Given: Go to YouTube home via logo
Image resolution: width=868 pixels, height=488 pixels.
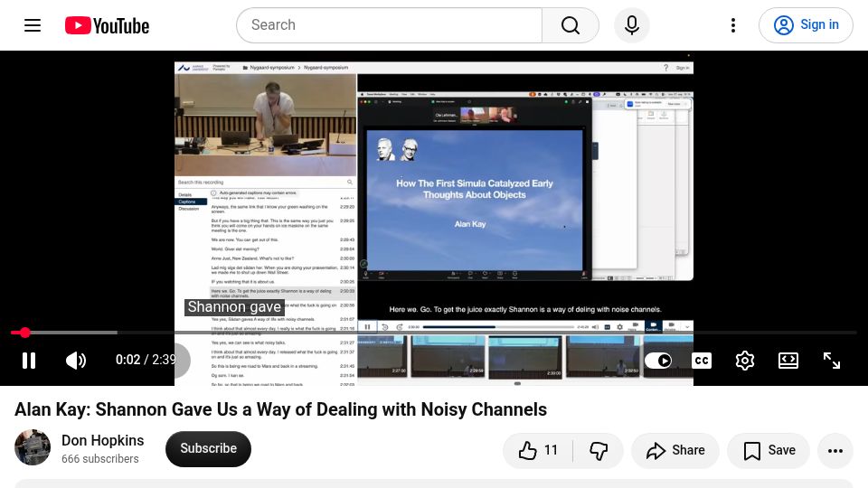Looking at the screenshot, I should (x=107, y=25).
